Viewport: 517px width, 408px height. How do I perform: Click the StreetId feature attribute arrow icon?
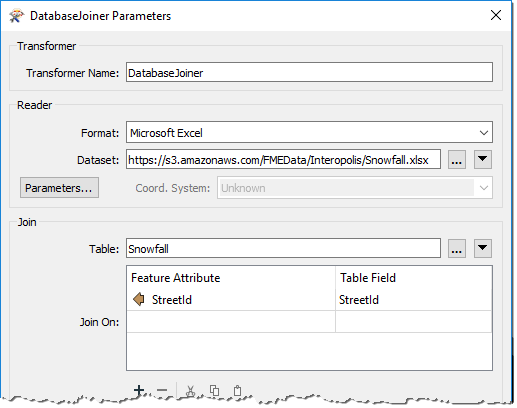(x=139, y=299)
